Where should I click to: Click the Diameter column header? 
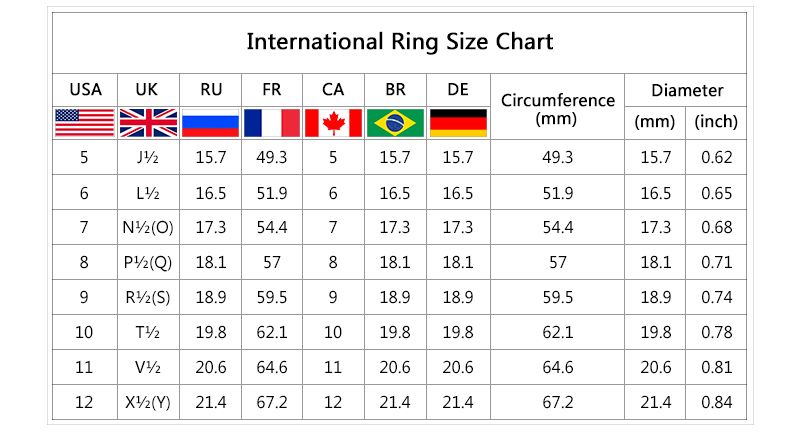(x=686, y=90)
